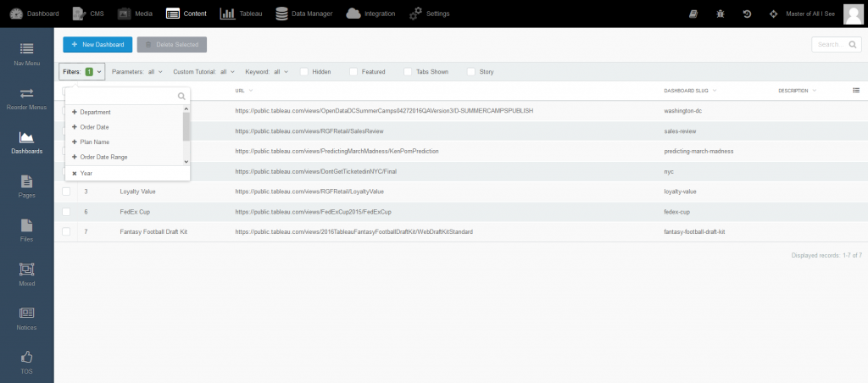The image size is (868, 383).
Task: Click magnifier icon in the filters popup
Action: tap(181, 97)
